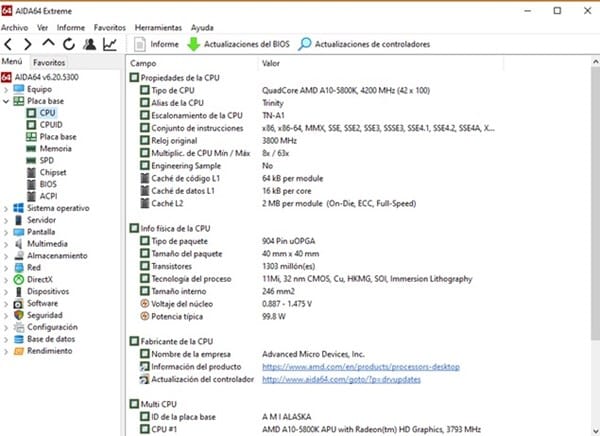This screenshot has height=436, width=600.
Task: Open the Ayuda menu
Action: tap(202, 28)
